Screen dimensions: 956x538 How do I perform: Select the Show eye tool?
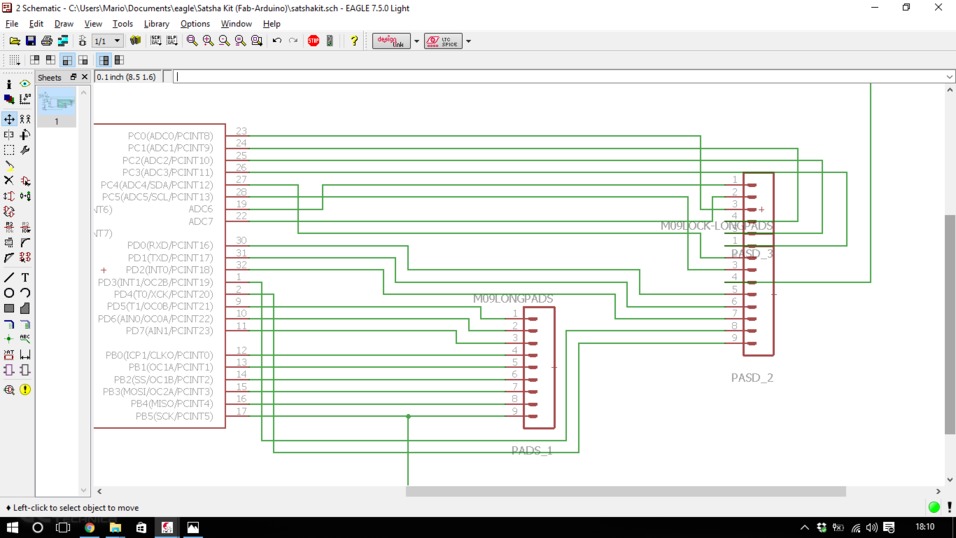pyautogui.click(x=25, y=84)
